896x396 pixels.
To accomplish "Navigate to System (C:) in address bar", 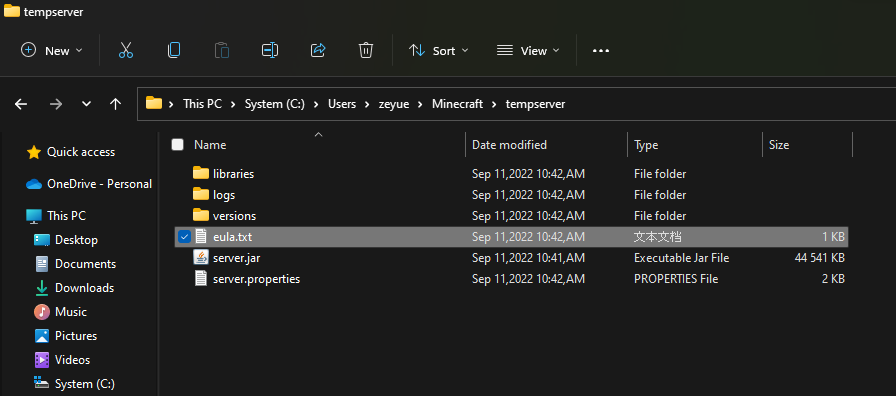I will click(x=275, y=104).
